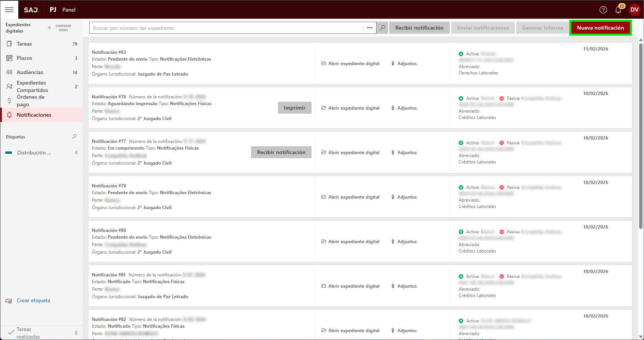Viewport: 644px width, 340px height.
Task: Open the hamburger main menu
Action: (9, 10)
